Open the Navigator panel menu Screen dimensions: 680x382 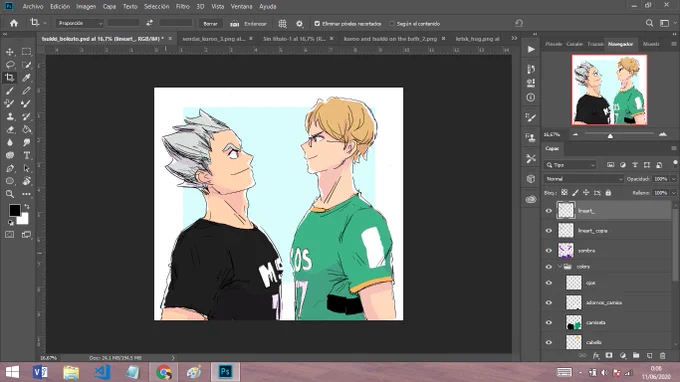673,44
